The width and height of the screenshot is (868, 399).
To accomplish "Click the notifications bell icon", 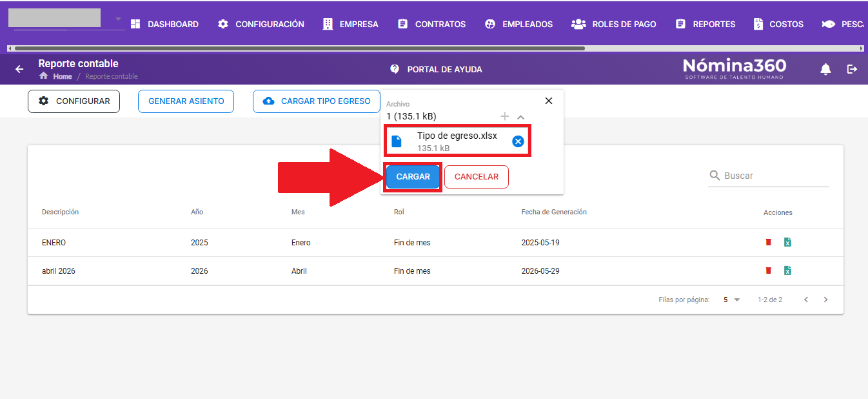I will (x=825, y=69).
